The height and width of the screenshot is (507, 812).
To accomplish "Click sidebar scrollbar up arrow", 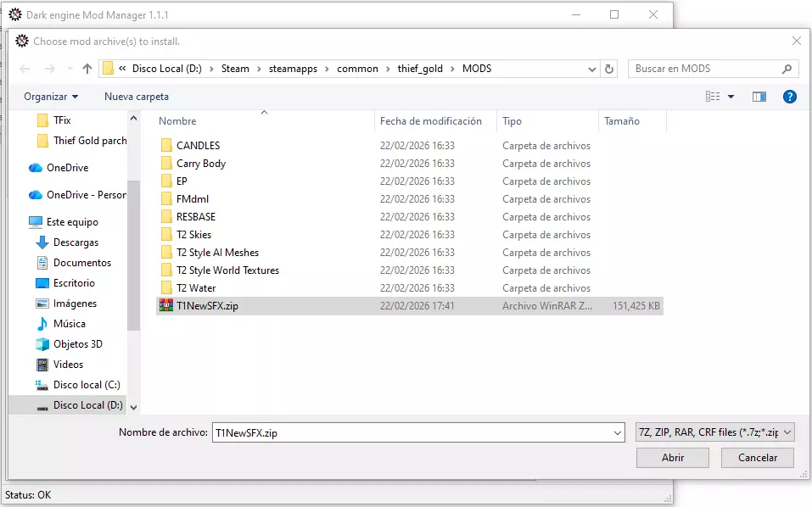I will (133, 119).
